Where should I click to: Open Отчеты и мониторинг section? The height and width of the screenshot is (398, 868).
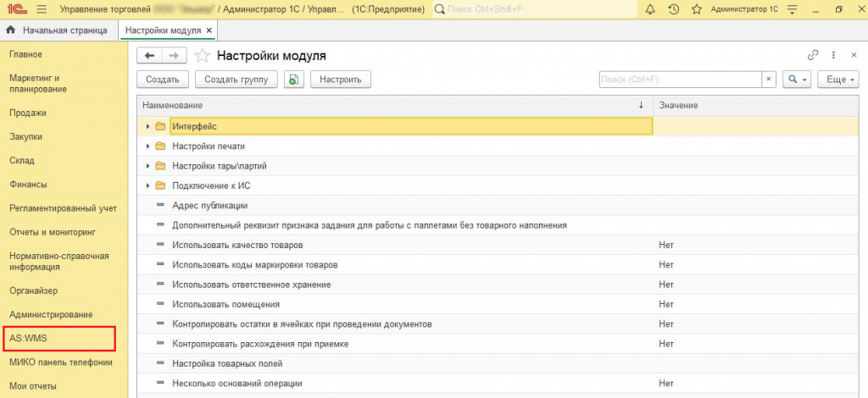(53, 232)
